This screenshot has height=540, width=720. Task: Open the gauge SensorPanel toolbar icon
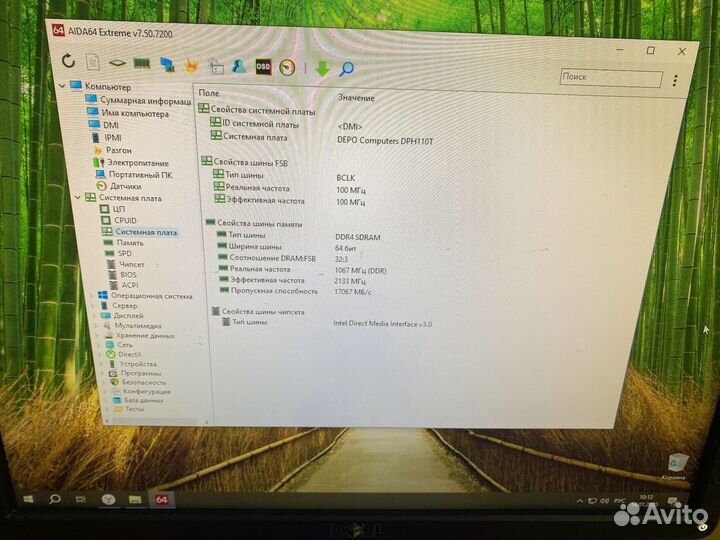[287, 68]
